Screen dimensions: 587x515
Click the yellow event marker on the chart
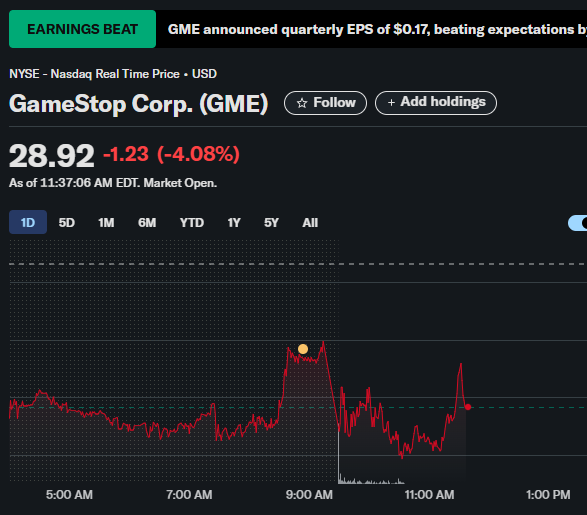point(303,349)
